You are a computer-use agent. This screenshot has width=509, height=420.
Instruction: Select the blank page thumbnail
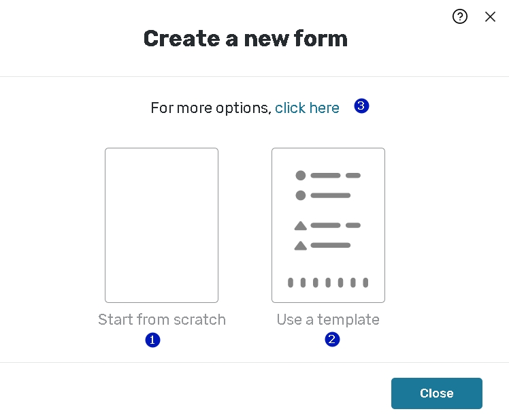[161, 225]
